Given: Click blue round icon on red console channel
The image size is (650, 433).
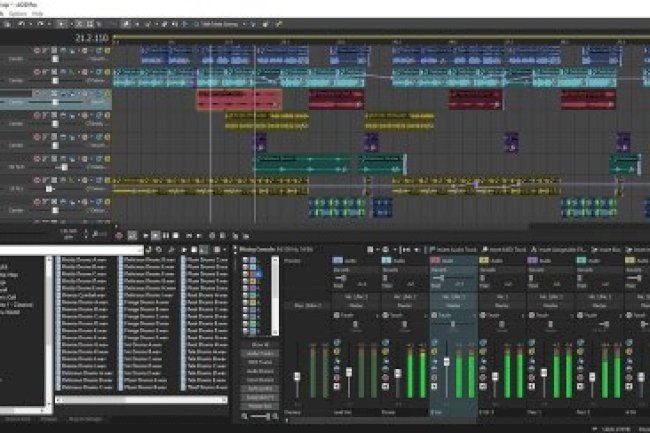Looking at the screenshot, I should pos(434,343).
